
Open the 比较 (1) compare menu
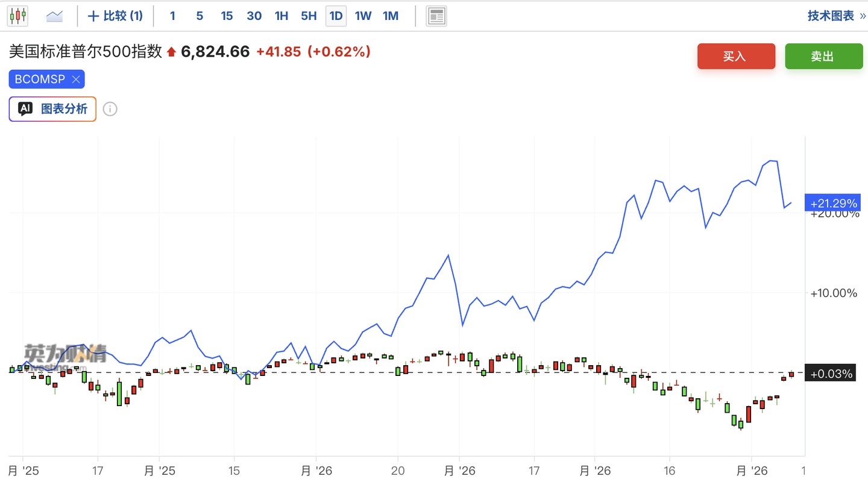pyautogui.click(x=115, y=16)
